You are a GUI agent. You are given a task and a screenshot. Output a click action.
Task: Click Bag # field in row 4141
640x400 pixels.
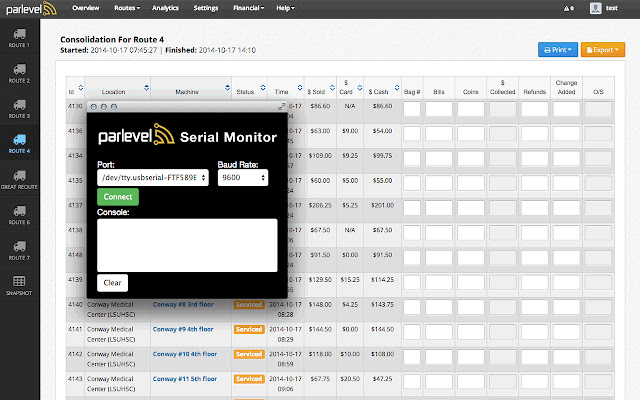[412, 332]
